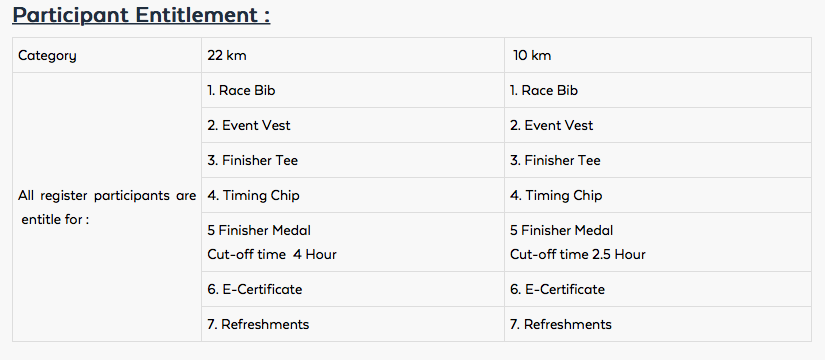Click Event Vest in 22 km column
The height and width of the screenshot is (360, 825).
coord(248,125)
